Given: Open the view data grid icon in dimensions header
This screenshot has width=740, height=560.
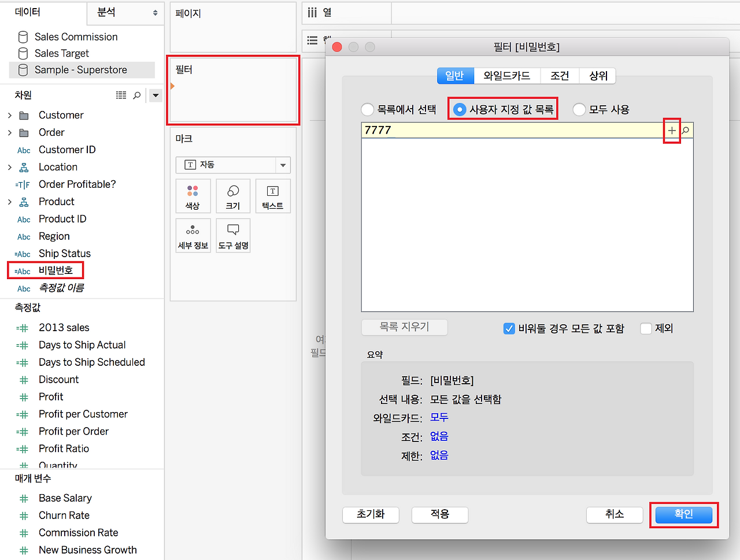Looking at the screenshot, I should point(121,95).
